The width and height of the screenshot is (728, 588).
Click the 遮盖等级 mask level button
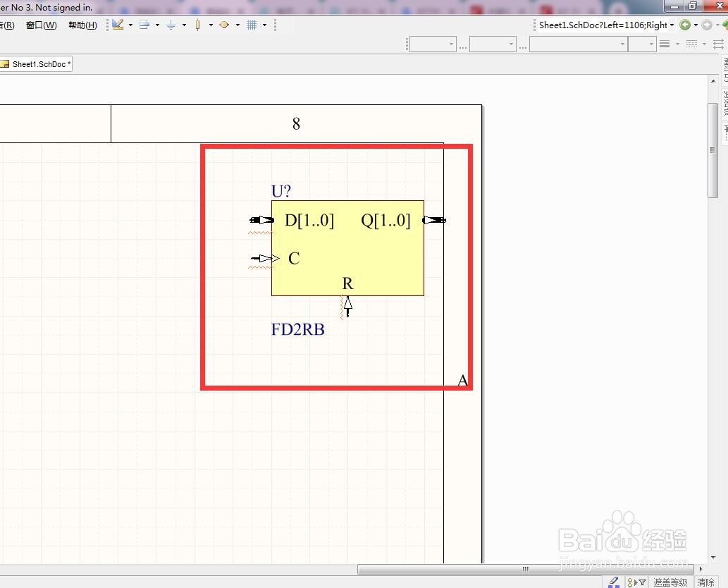pos(670,582)
